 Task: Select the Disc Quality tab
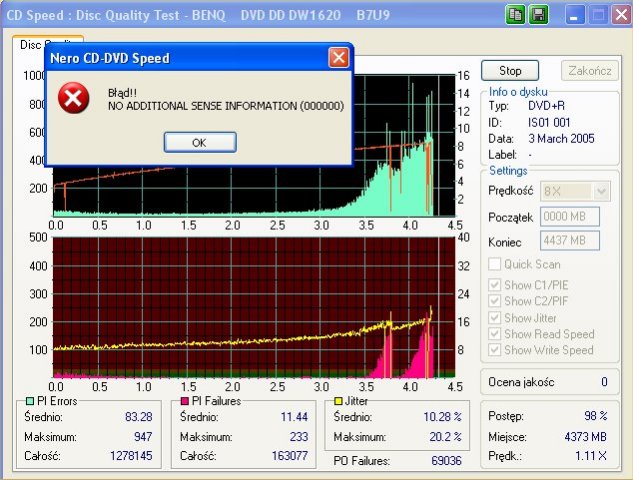(x=48, y=44)
